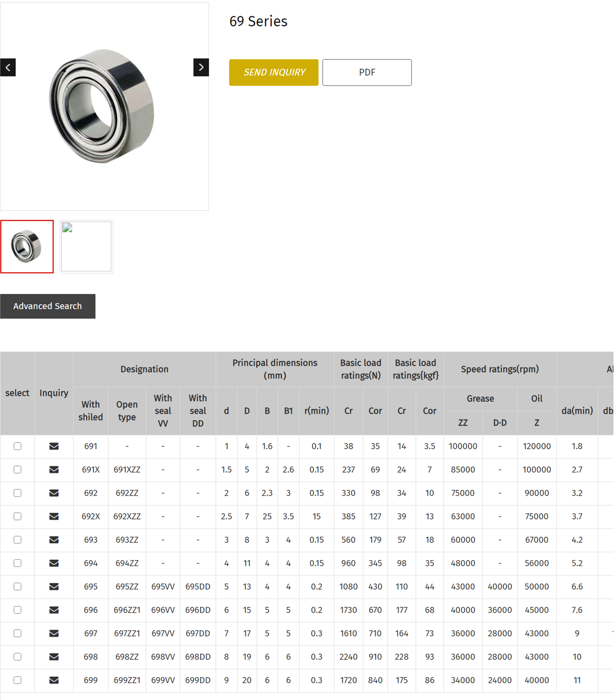Image resolution: width=614 pixels, height=700 pixels.
Task: Tick the select checkbox for 691X
Action: [x=17, y=470]
